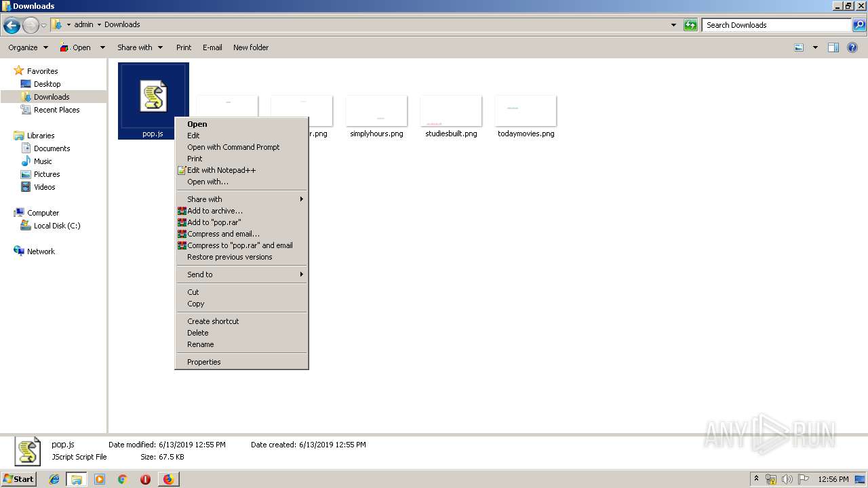Click the Action Center flag tray icon
Image resolution: width=868 pixels, height=488 pixels.
(x=804, y=479)
